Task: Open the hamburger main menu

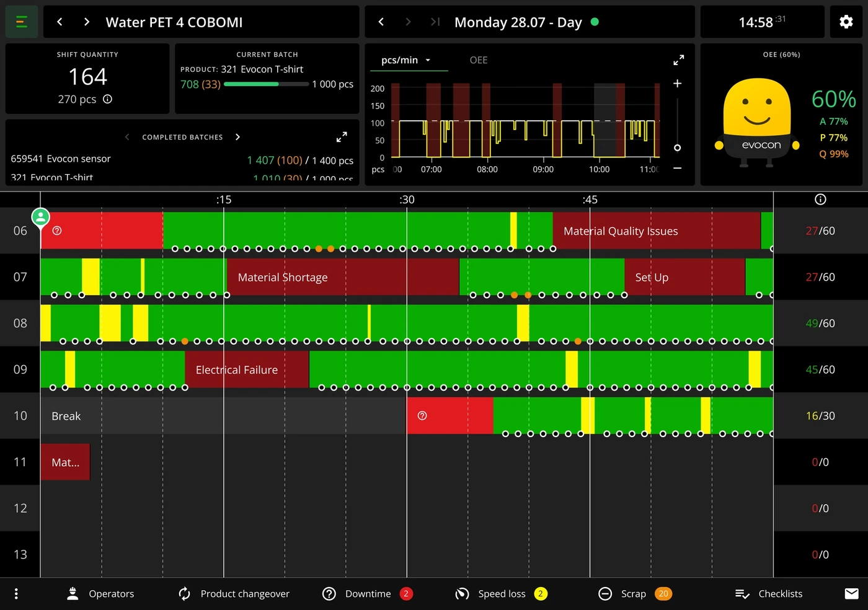Action: pos(21,22)
